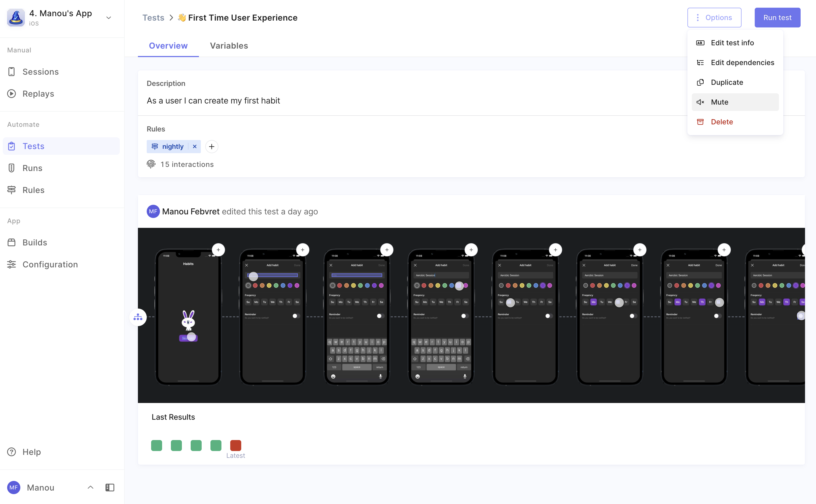Open the Configuration settings page
The height and width of the screenshot is (504, 816).
pos(50,264)
